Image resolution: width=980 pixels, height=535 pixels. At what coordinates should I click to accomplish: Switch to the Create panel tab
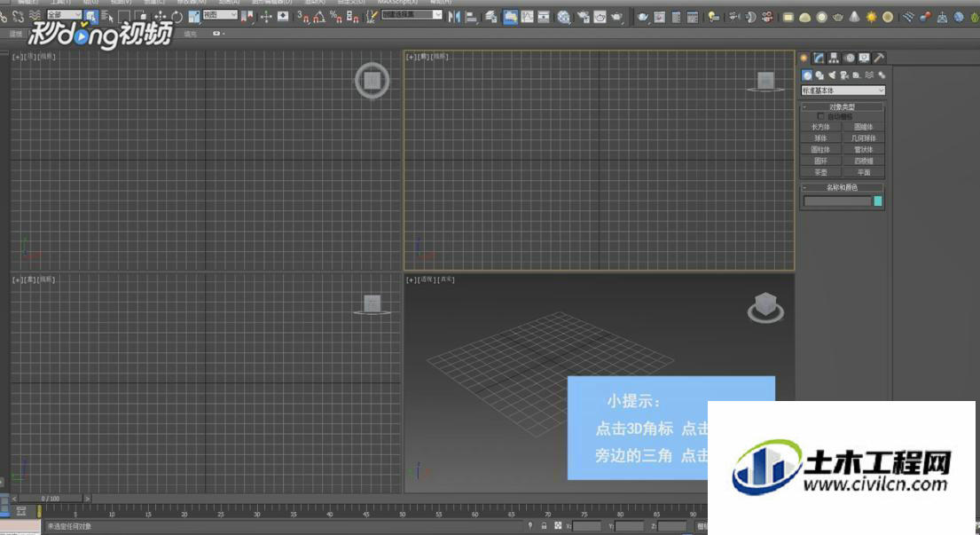tap(804, 59)
